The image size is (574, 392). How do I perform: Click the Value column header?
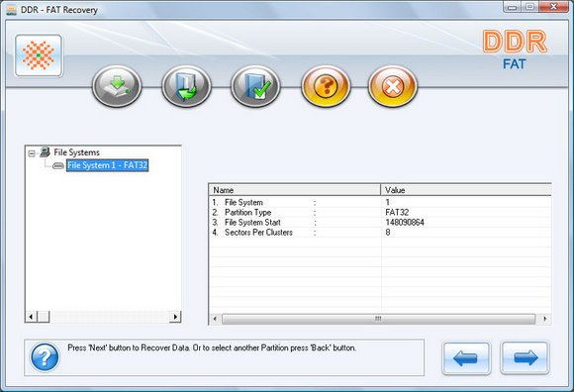[466, 190]
